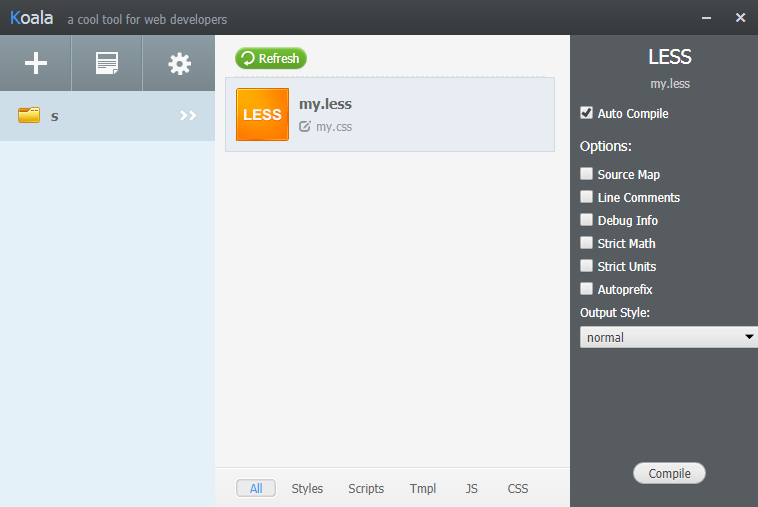Tick the Line Comments checkbox
758x507 pixels.
[587, 197]
